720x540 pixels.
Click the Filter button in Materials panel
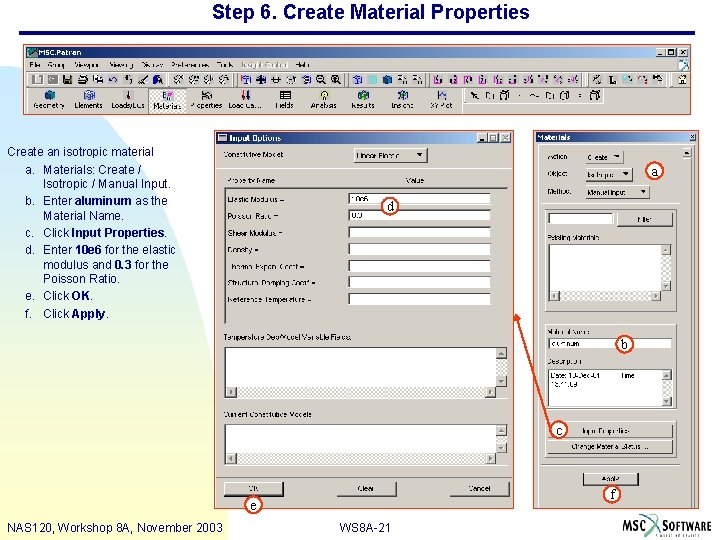tap(645, 219)
